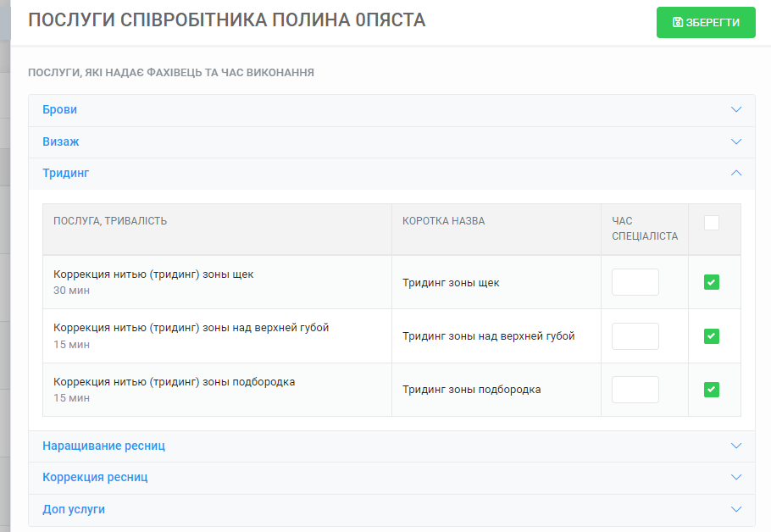Click specialist time field for верхней губой
771x532 pixels.
[635, 336]
